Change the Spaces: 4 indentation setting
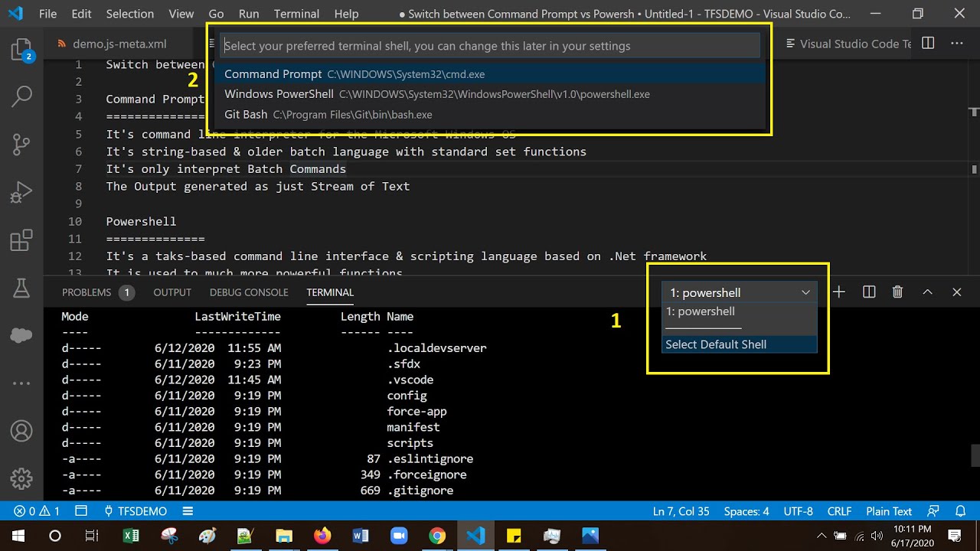Screen dimensions: 980x551 746,511
